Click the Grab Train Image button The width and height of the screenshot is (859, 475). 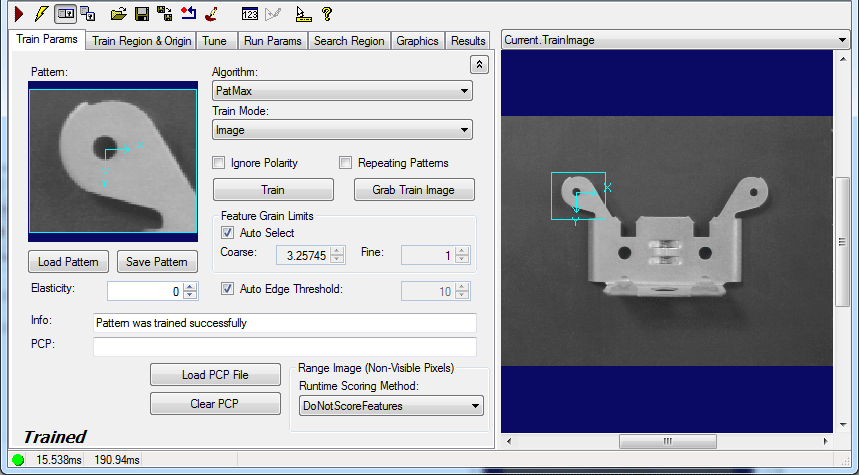(414, 190)
